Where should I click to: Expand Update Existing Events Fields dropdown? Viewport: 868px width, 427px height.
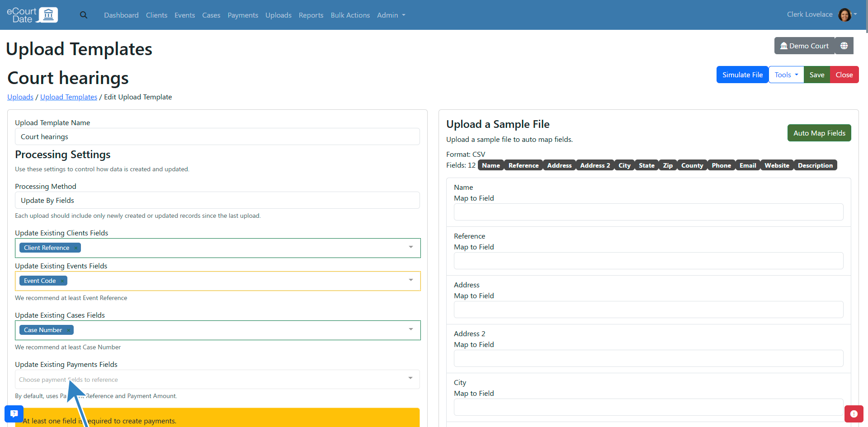tap(411, 280)
